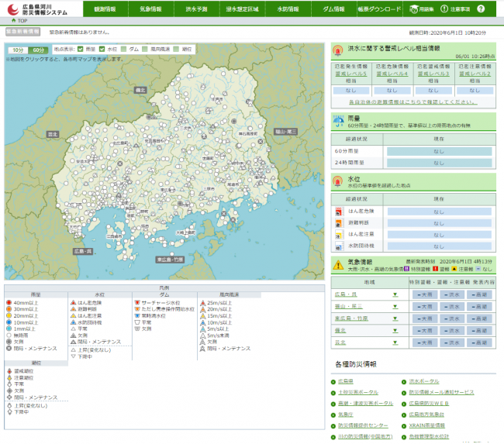504x444 pixels.
Task: Open the 警戒レベル4 link
Action: pyautogui.click(x=392, y=74)
